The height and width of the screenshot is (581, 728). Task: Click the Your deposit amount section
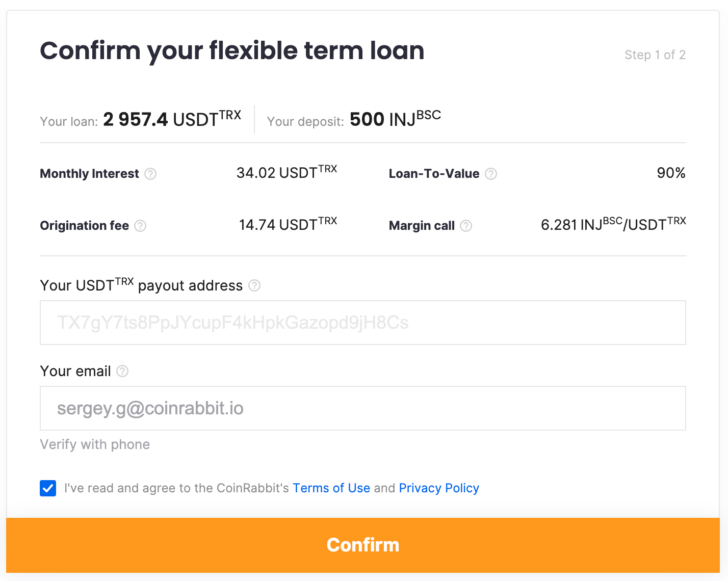coord(353,119)
